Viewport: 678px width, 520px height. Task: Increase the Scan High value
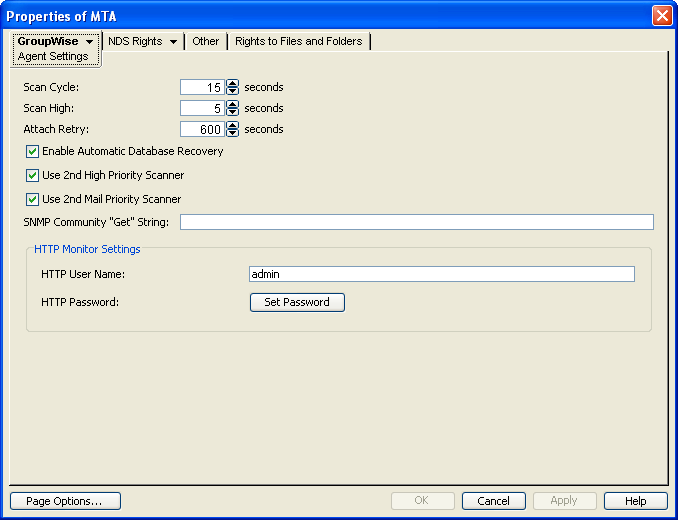click(233, 104)
